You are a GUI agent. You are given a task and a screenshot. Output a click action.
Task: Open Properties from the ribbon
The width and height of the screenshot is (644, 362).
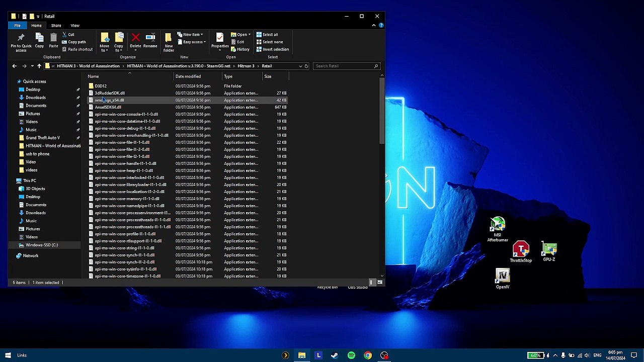click(219, 40)
